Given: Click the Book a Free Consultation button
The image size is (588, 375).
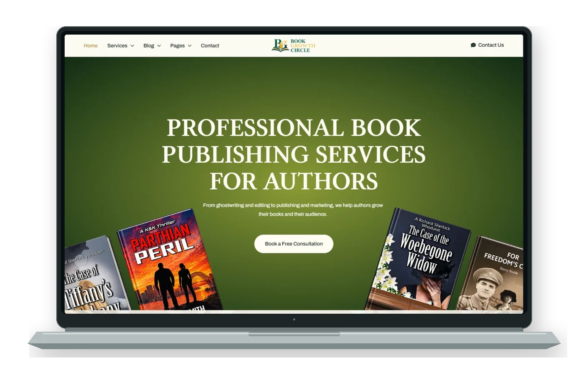Looking at the screenshot, I should point(294,244).
